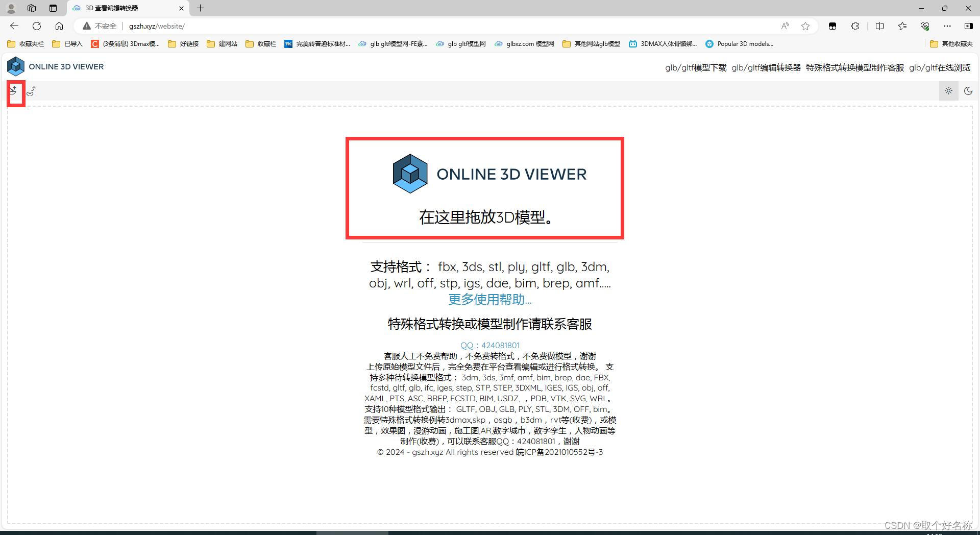Screen dimensions: 980x535
Task: Open the glbxz.com 模型网 bookmark
Action: click(x=524, y=44)
